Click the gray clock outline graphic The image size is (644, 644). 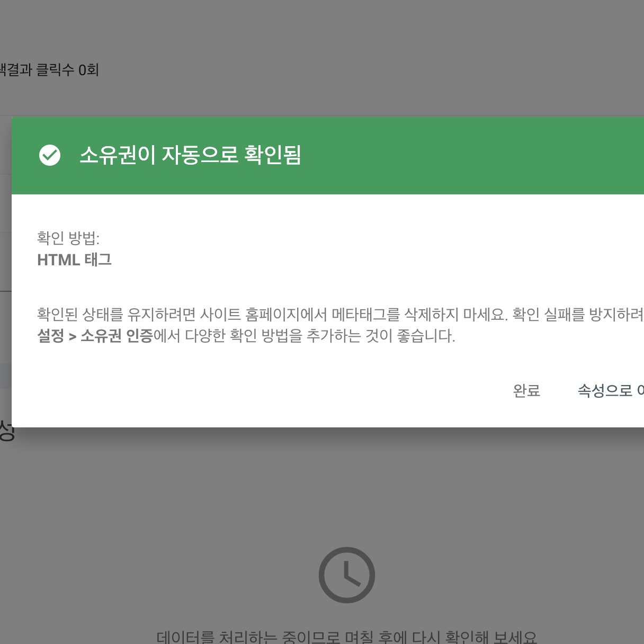tap(346, 575)
